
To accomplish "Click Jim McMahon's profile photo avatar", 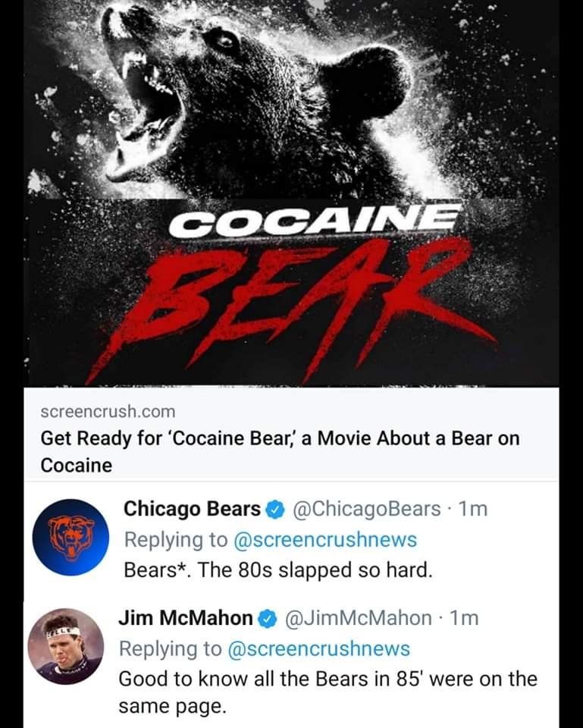I will click(x=65, y=646).
